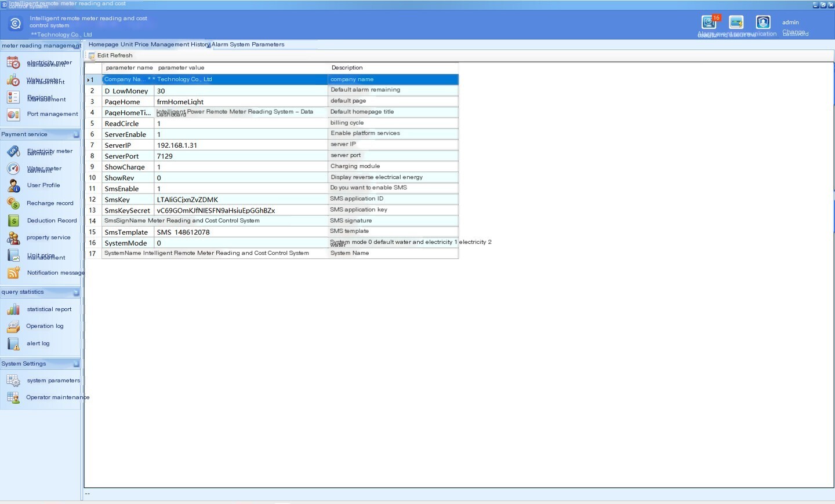The width and height of the screenshot is (835, 504).
Task: Collapse the query statistics section
Action: coord(76,293)
